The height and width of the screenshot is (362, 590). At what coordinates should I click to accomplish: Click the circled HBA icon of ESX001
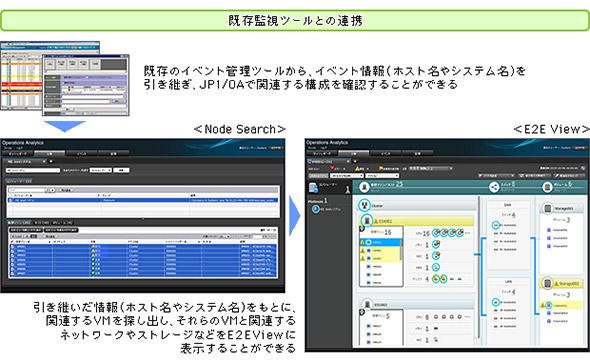point(436,267)
